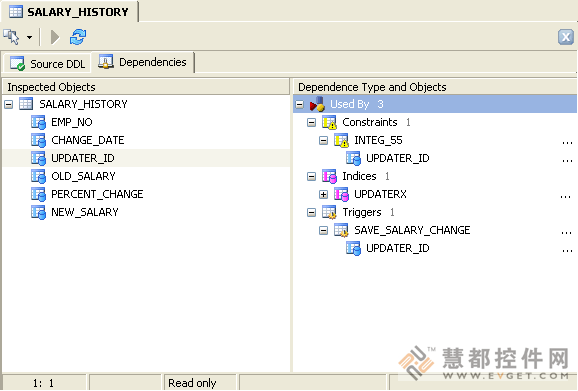
Task: Click the EMP_NO column icon
Action: pos(38,122)
